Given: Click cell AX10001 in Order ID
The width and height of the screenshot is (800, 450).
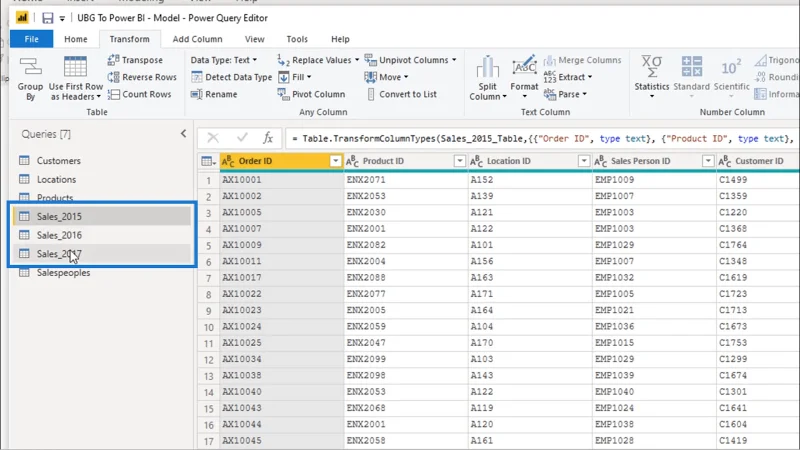Looking at the screenshot, I should [282, 180].
